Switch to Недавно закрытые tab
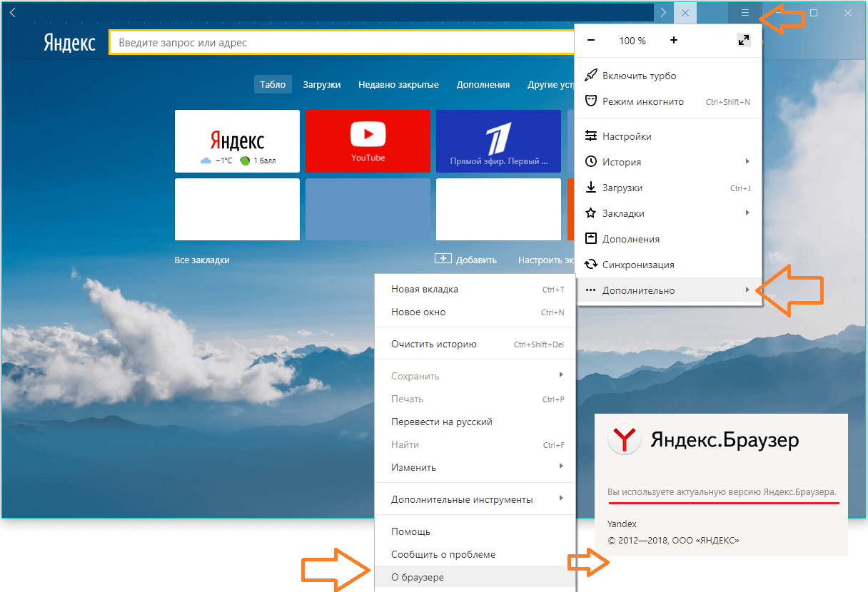Viewport: 868px width, 592px height. coord(398,84)
